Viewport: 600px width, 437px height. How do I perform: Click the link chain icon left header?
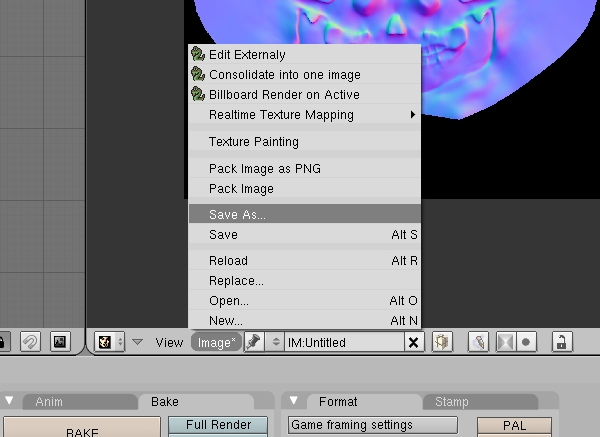30,342
